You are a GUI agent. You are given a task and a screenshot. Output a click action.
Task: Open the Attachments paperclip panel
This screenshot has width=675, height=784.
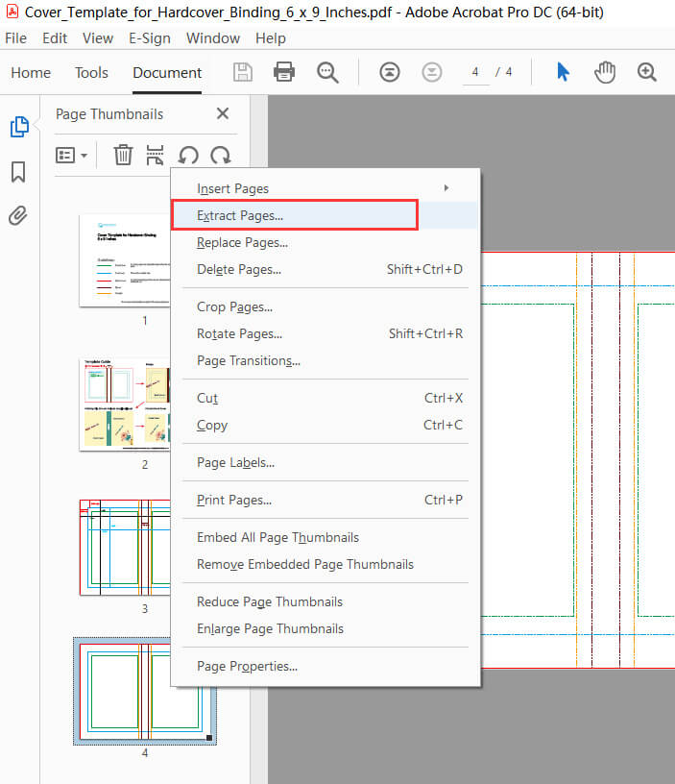point(18,215)
